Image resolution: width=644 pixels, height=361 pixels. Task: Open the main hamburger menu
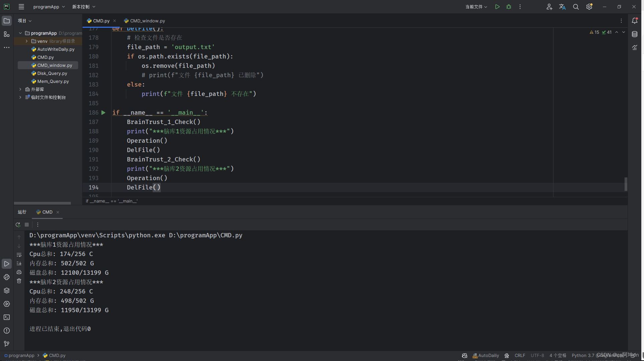[x=21, y=7]
